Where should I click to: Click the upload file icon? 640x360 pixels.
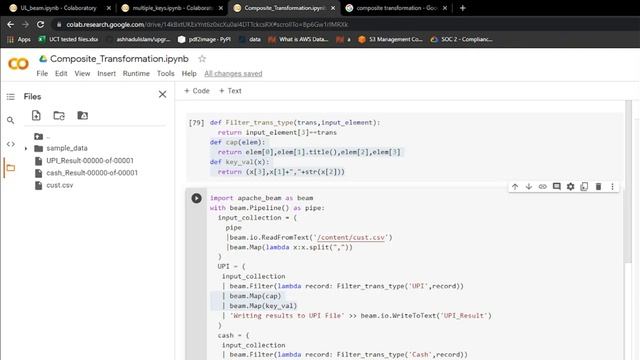coord(36,116)
